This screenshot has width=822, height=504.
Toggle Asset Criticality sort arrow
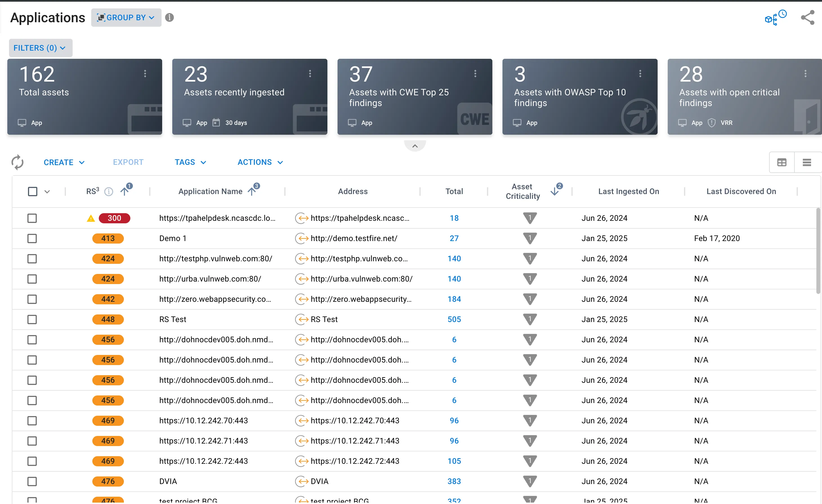pyautogui.click(x=555, y=191)
